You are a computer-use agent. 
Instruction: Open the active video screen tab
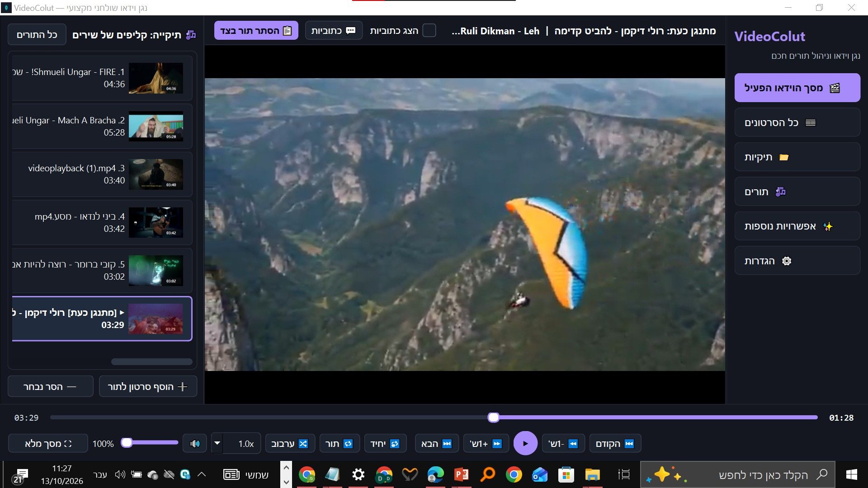pyautogui.click(x=797, y=88)
